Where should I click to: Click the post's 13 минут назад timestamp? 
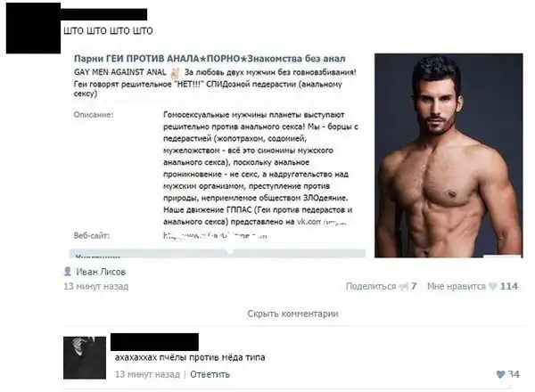(x=96, y=286)
